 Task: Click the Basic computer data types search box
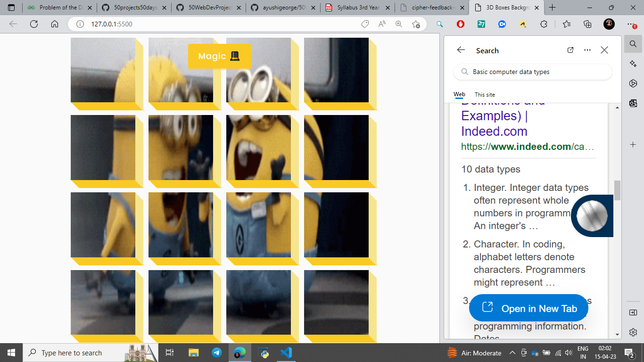click(533, 72)
